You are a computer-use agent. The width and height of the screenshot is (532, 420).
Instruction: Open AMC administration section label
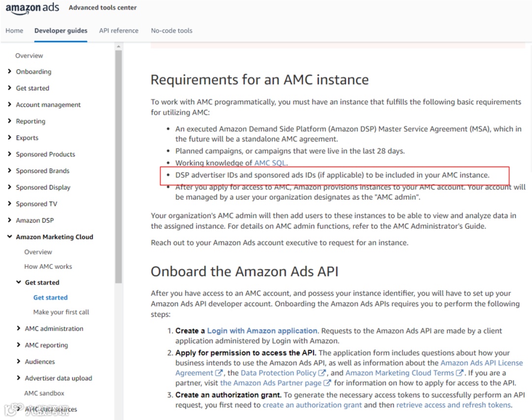click(54, 329)
